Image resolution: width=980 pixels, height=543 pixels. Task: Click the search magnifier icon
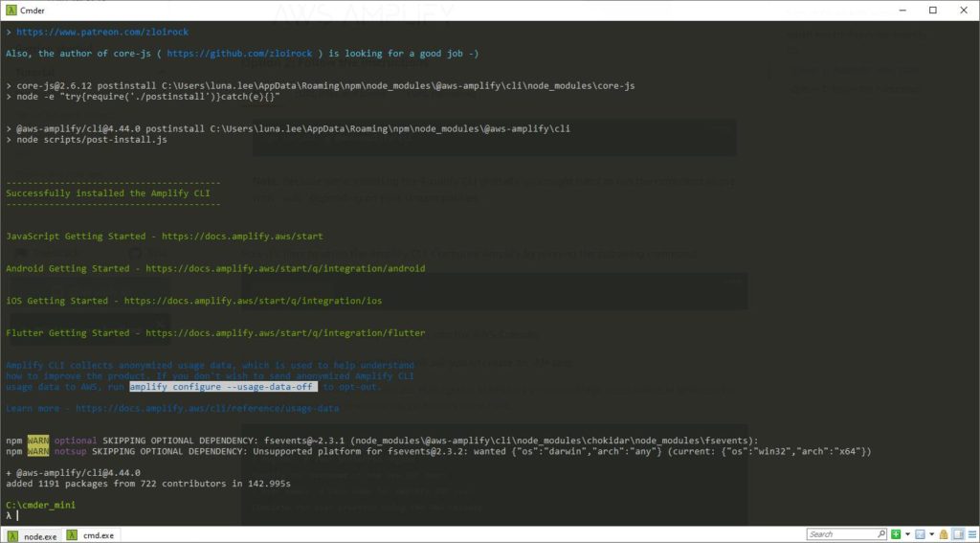pyautogui.click(x=881, y=534)
